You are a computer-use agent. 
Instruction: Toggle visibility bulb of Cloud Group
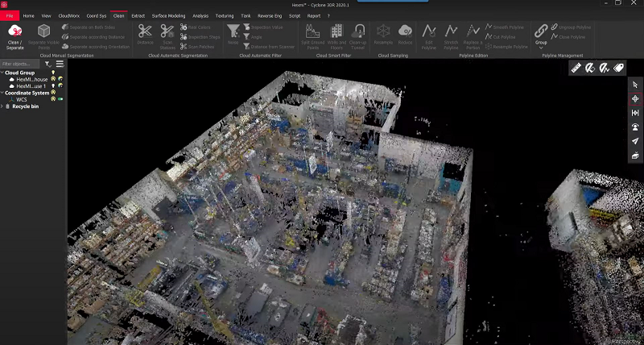click(x=53, y=73)
